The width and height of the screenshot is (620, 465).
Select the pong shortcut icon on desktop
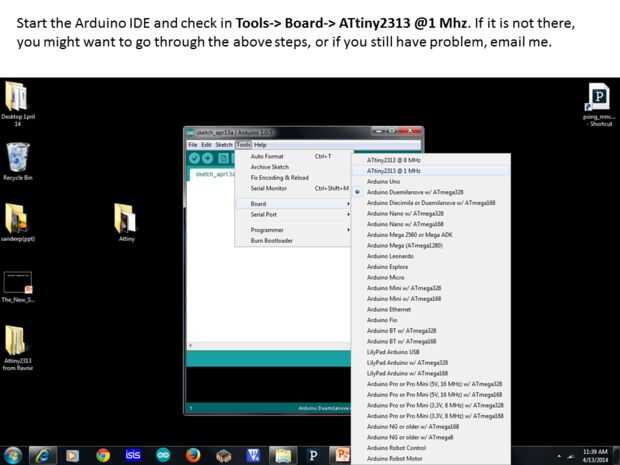point(599,104)
